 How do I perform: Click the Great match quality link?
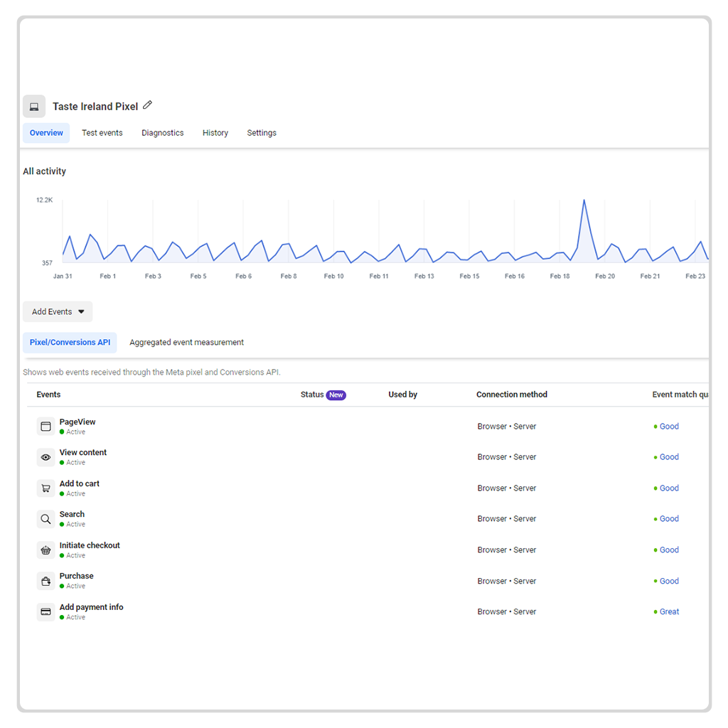coord(669,611)
